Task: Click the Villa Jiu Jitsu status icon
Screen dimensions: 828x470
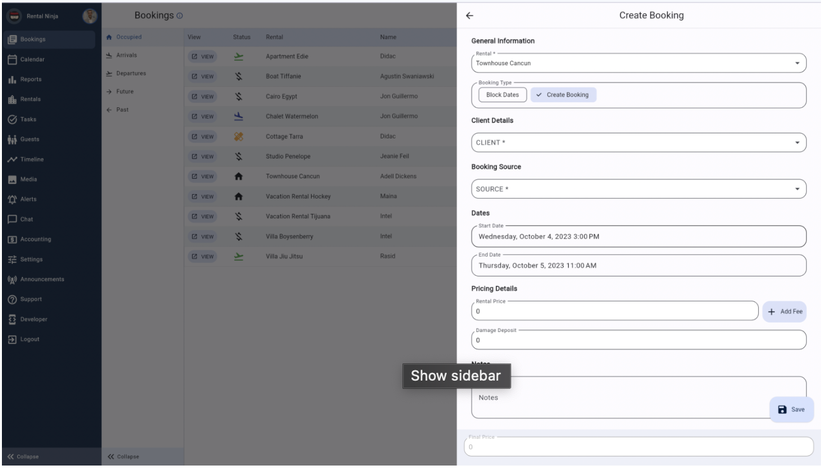Action: [x=239, y=257]
